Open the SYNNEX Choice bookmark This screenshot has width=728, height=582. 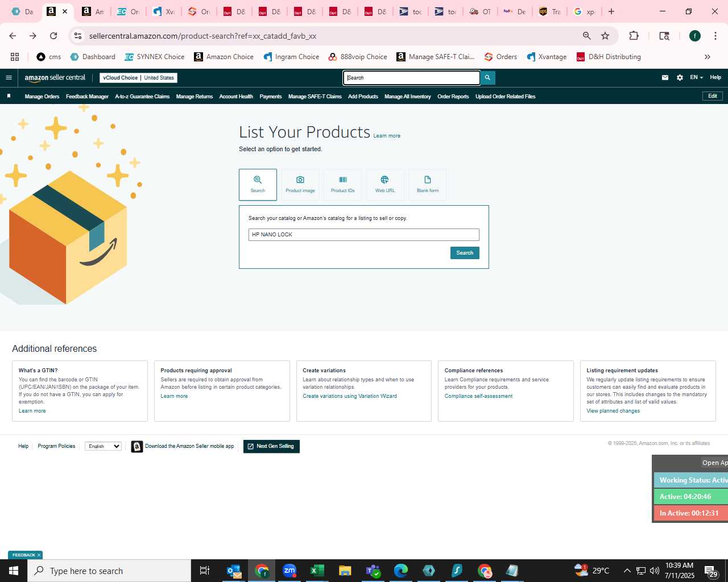click(x=154, y=57)
